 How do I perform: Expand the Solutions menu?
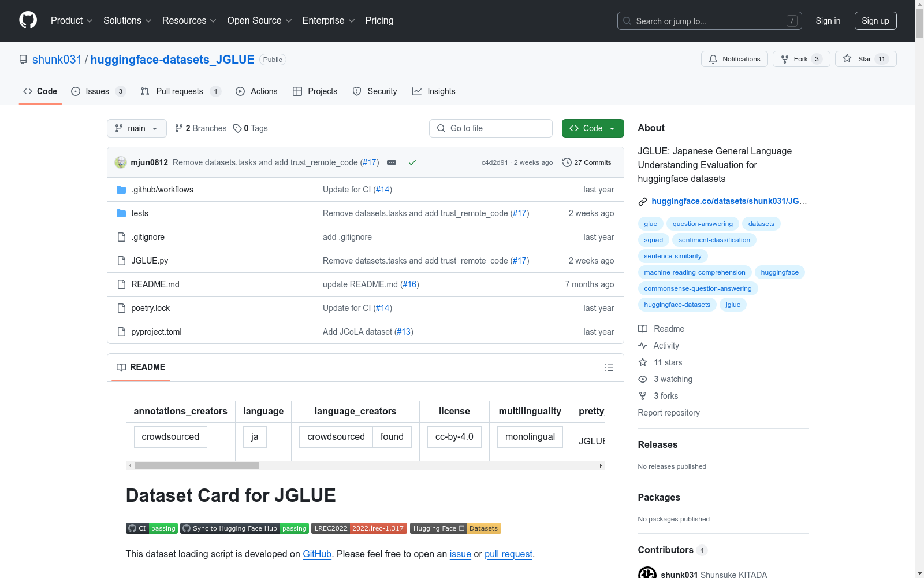(128, 21)
